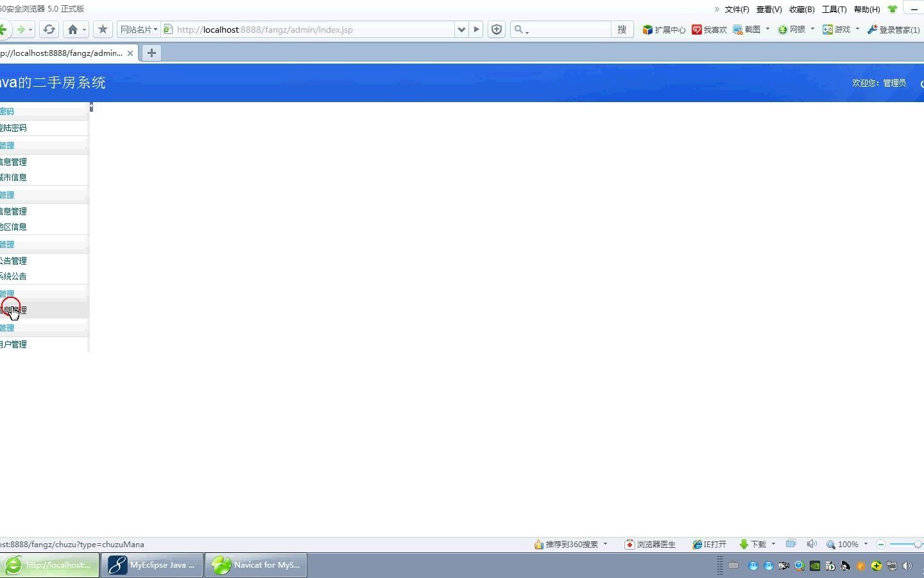Open the home button dropdown arrow
Image resolution: width=924 pixels, height=578 pixels.
84,30
